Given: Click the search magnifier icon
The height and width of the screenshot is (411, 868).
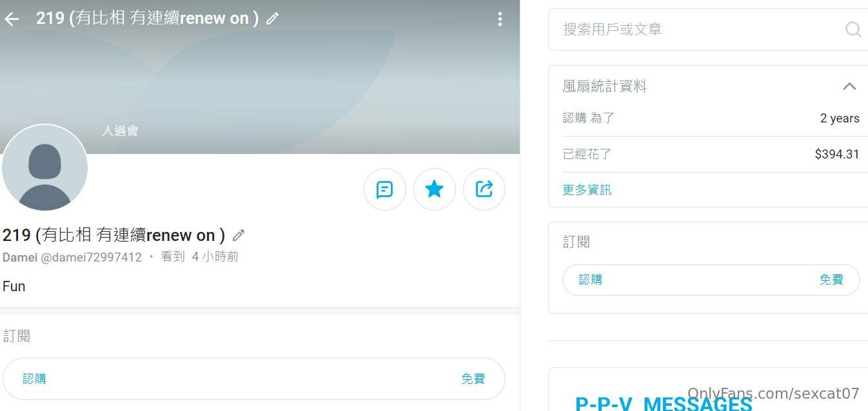Looking at the screenshot, I should [x=853, y=30].
